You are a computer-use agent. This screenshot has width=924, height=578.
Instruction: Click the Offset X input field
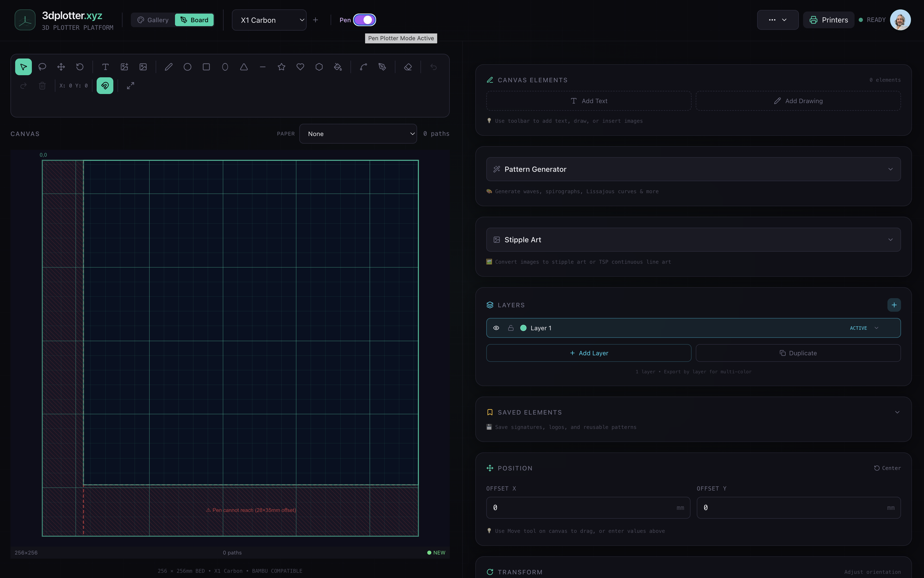point(588,508)
